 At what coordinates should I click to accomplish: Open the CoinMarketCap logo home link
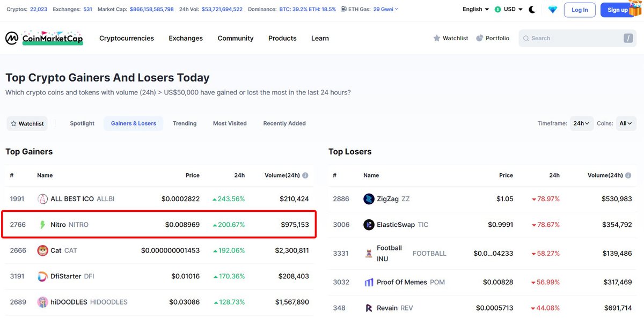44,38
